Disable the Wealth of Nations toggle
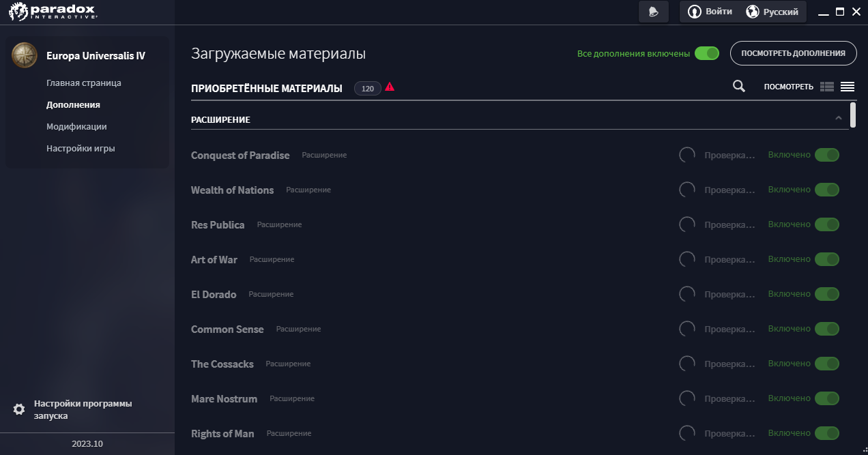The image size is (868, 455). tap(827, 190)
